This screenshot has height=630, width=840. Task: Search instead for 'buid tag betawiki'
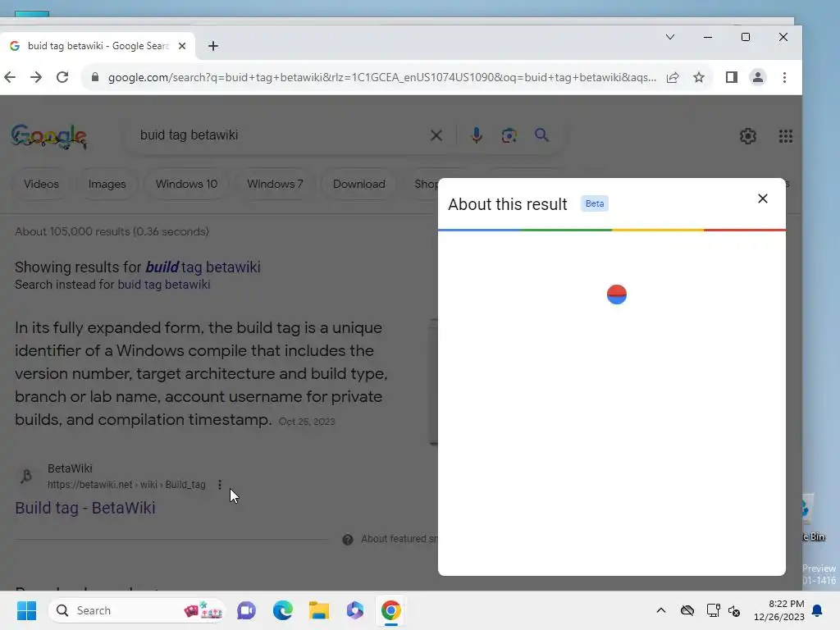164,285
